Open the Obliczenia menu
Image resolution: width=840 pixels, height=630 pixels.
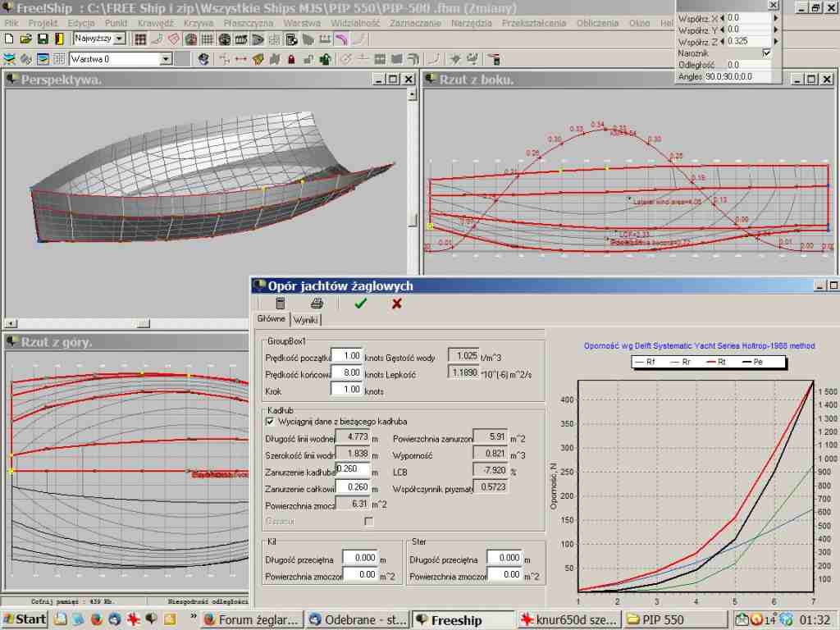596,23
